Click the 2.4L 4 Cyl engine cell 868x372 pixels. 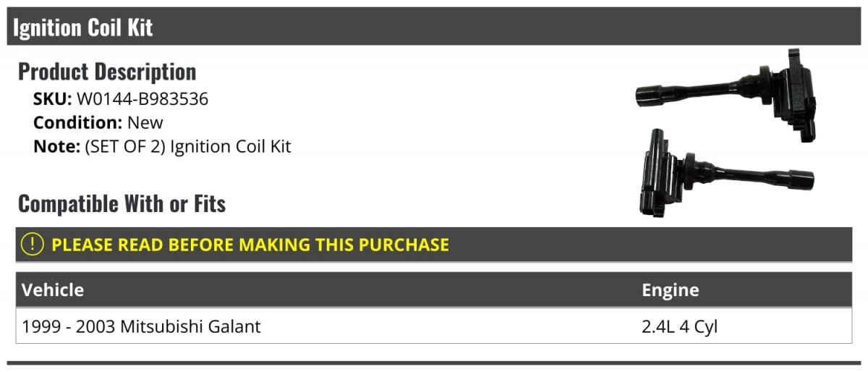680,326
